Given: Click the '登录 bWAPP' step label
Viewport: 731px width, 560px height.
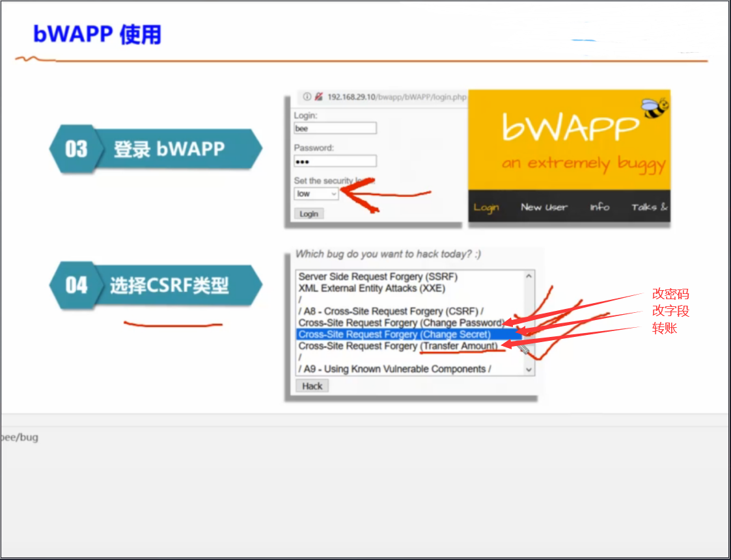Looking at the screenshot, I should point(169,149).
